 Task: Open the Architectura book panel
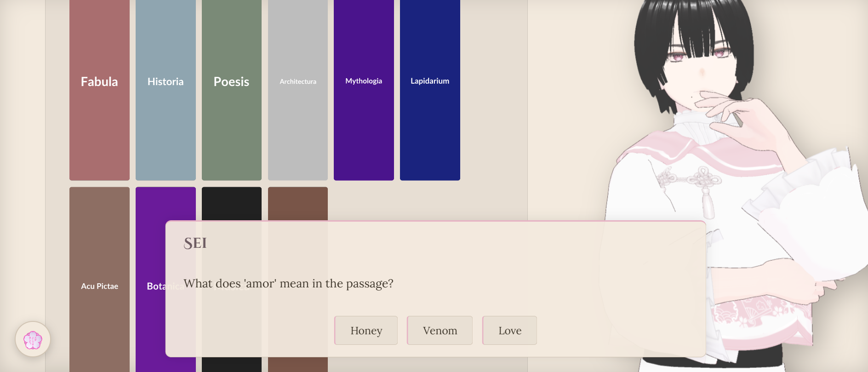click(x=298, y=90)
